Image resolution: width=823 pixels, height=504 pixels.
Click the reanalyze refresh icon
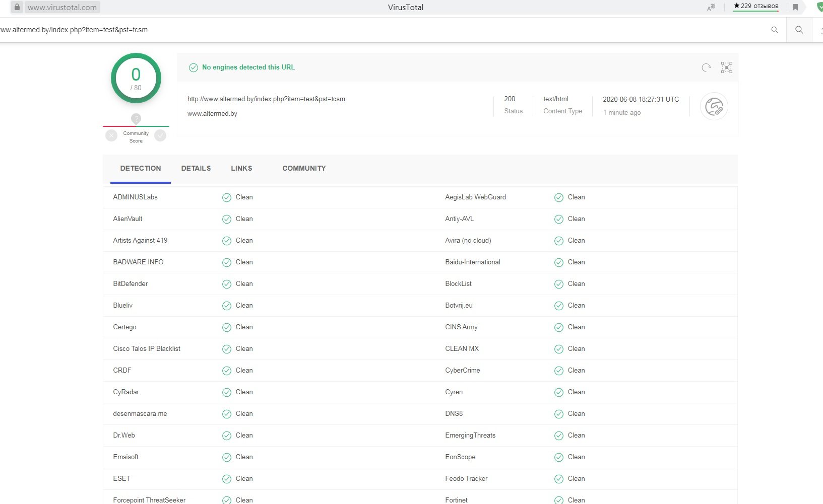(706, 67)
